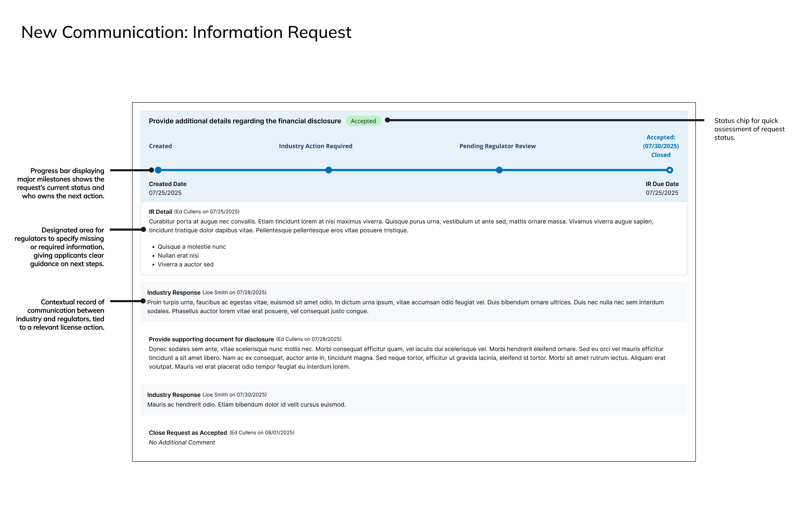Click the green Accepted status chip

[x=364, y=121]
